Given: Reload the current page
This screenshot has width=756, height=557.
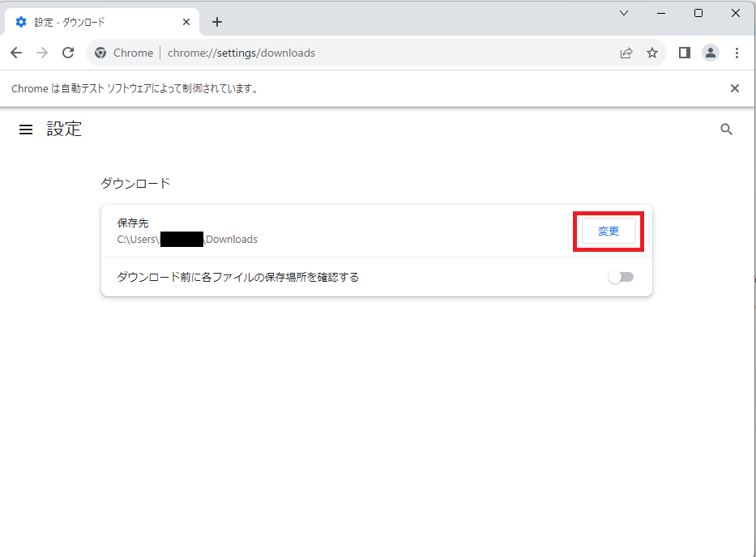Looking at the screenshot, I should click(68, 53).
